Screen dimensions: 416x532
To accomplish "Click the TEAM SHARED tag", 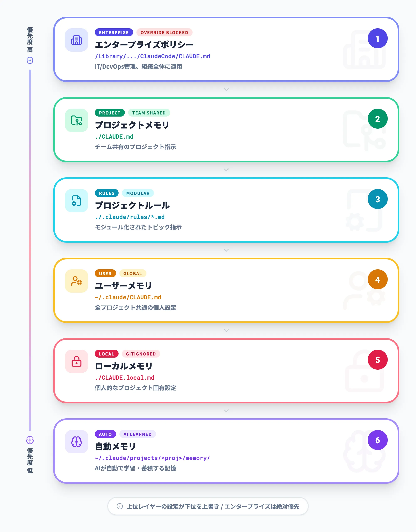I will 149,113.
